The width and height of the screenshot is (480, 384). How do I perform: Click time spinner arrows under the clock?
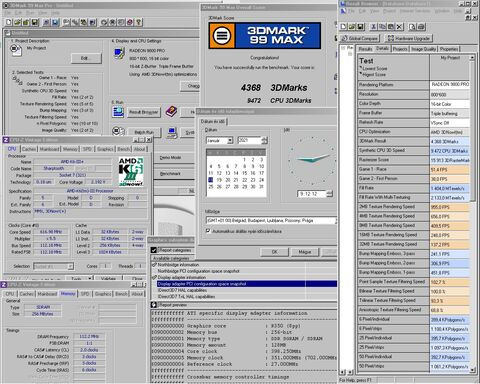329,194
